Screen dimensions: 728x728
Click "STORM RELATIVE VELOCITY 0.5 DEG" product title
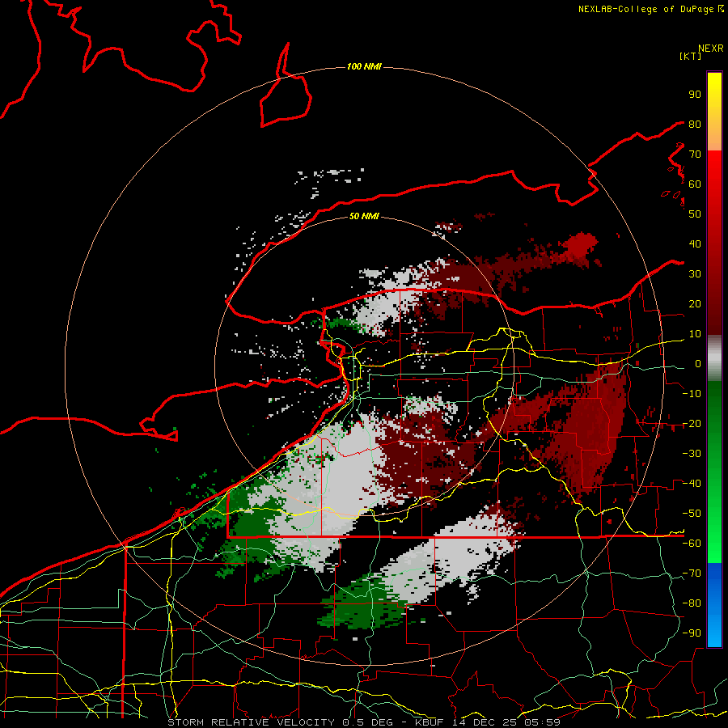[x=280, y=722]
